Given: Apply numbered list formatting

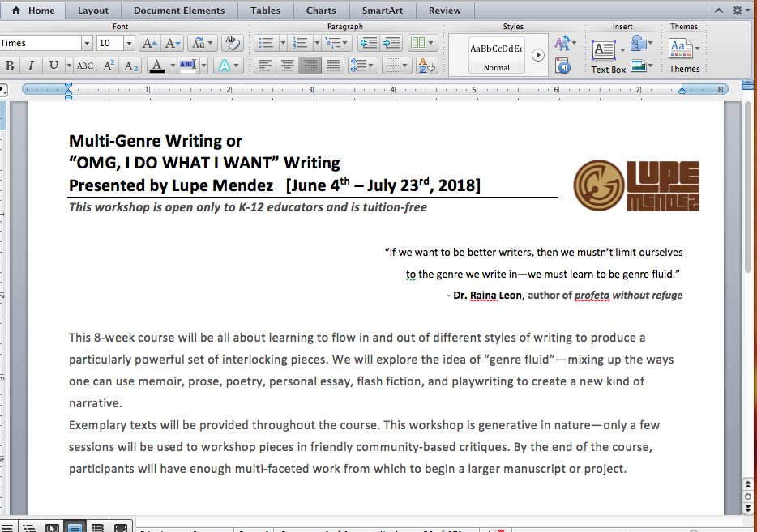Looking at the screenshot, I should pos(301,44).
